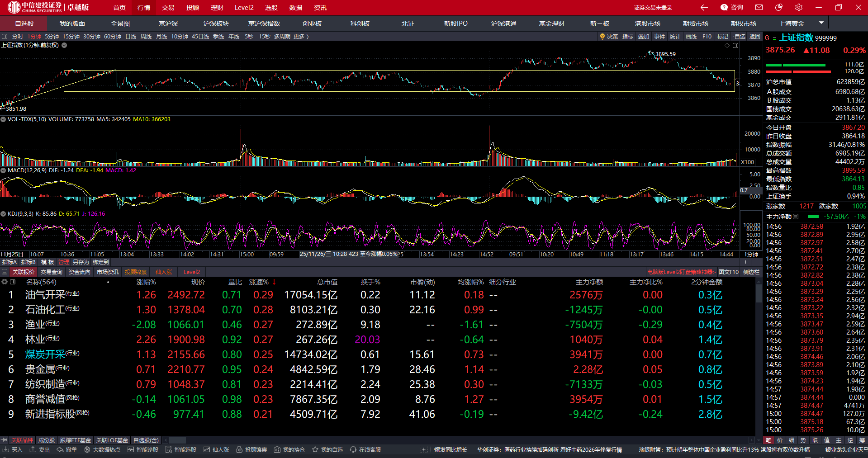Collapse the lower panel using the minus box

[x=5, y=272]
